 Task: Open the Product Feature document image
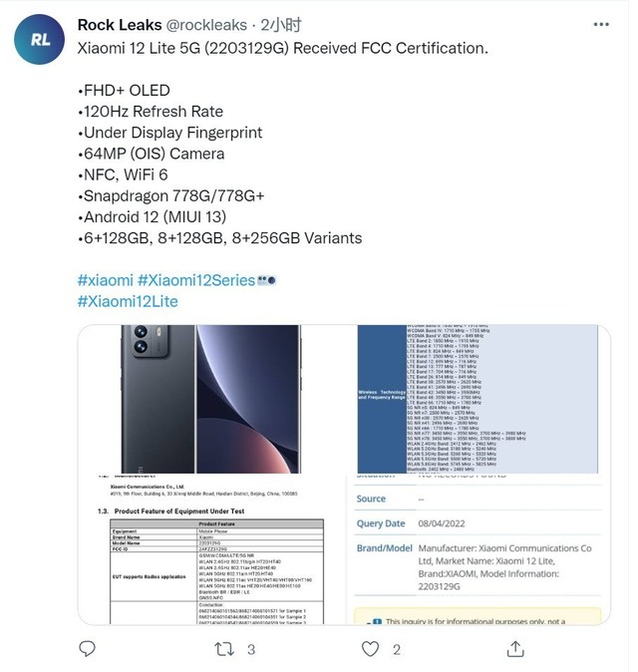pos(211,549)
